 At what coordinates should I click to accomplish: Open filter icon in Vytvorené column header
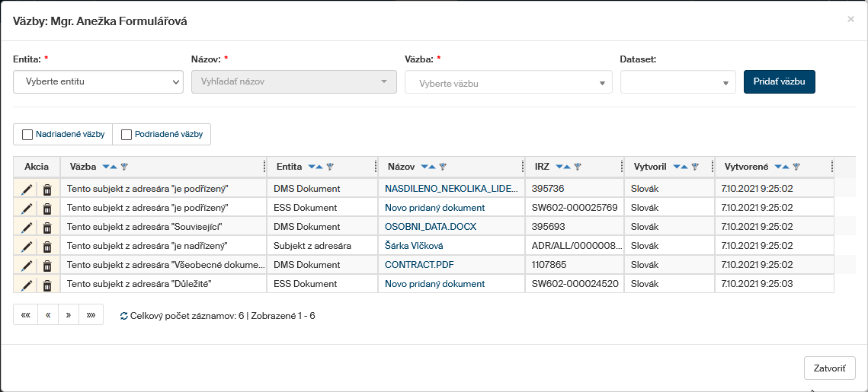click(x=796, y=167)
